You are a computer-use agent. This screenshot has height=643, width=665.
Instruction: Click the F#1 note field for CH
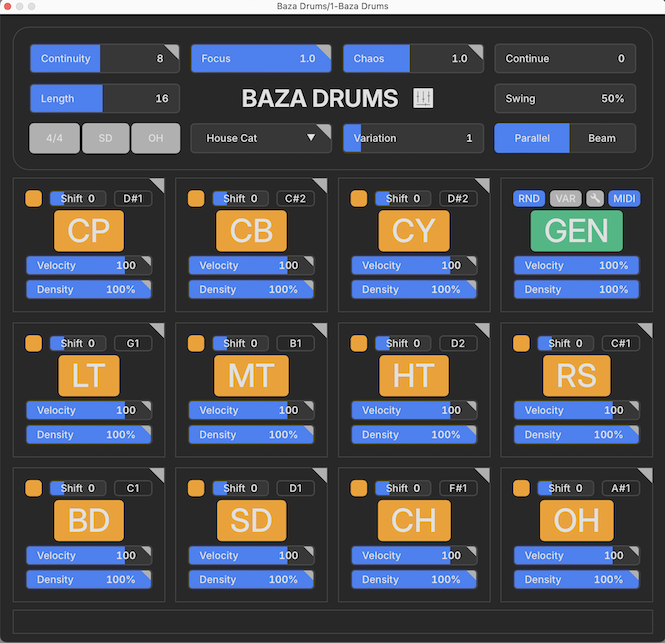[458, 488]
